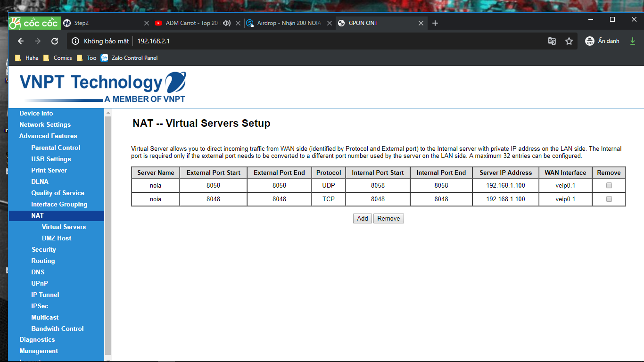
Task: Open the IP Tunnel section
Action: [x=45, y=295]
